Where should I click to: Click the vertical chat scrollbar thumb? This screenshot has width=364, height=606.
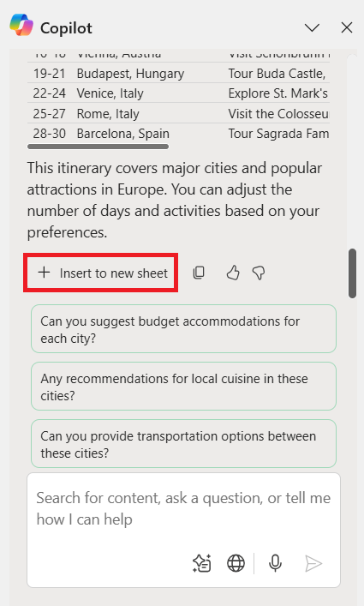pyautogui.click(x=352, y=273)
